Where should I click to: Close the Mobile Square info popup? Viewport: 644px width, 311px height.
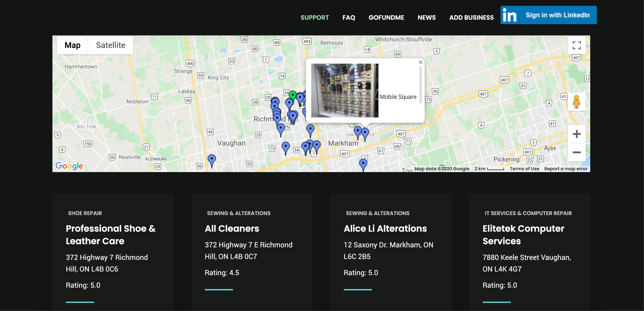pyautogui.click(x=420, y=62)
